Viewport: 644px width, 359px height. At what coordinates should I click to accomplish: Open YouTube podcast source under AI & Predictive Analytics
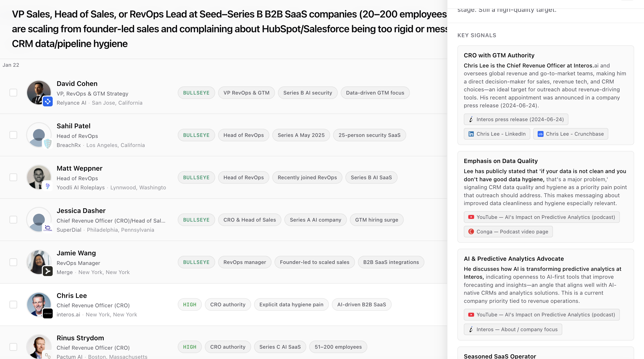pos(542,315)
